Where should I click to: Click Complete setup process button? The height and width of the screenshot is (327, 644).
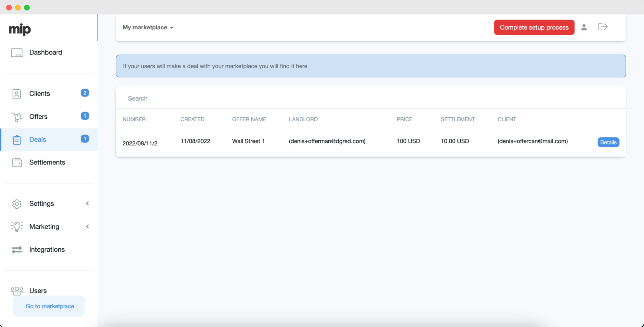534,27
